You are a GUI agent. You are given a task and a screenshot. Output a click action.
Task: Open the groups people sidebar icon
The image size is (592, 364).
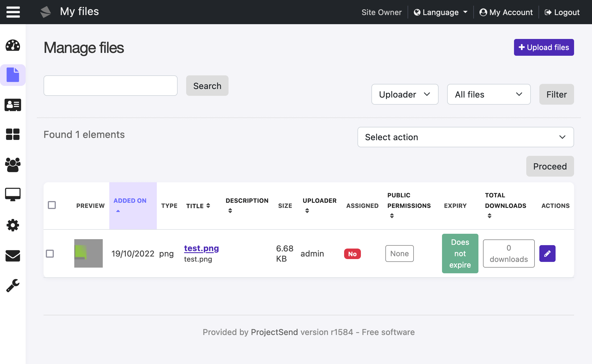coord(13,165)
